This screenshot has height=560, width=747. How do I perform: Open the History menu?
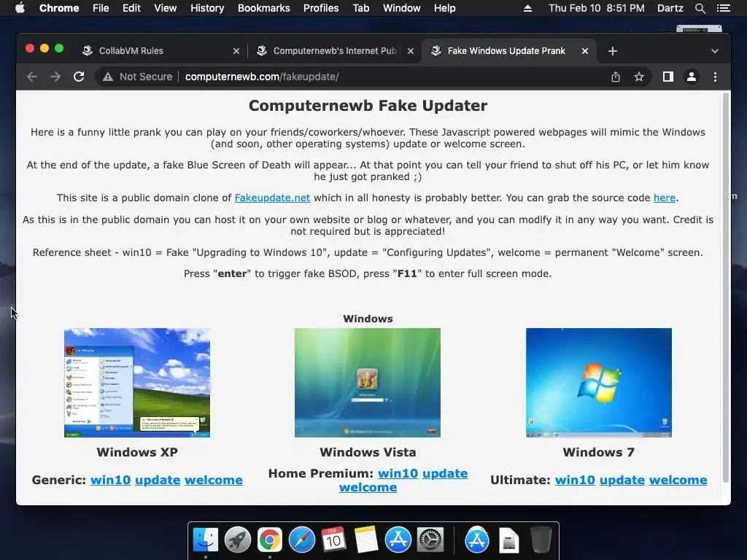click(207, 8)
